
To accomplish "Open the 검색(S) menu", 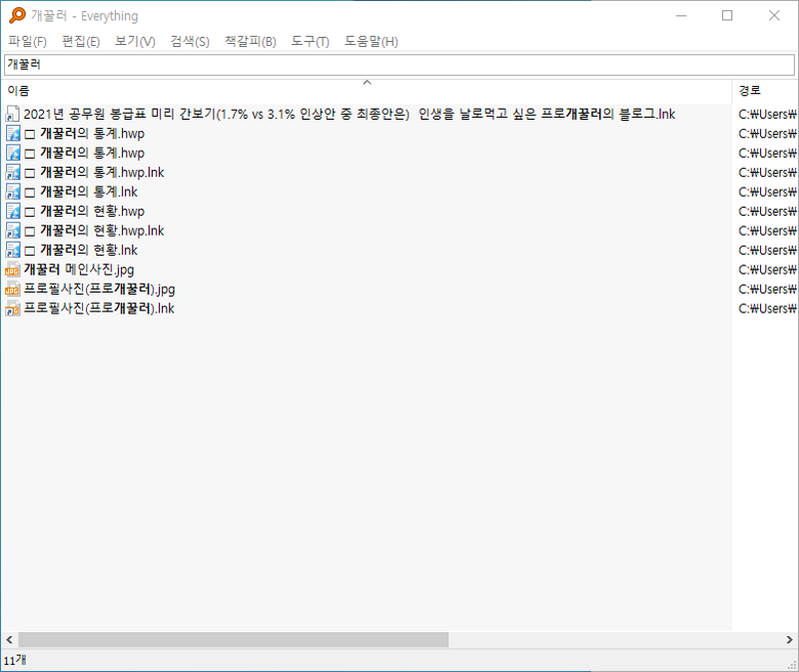I will coord(190,41).
